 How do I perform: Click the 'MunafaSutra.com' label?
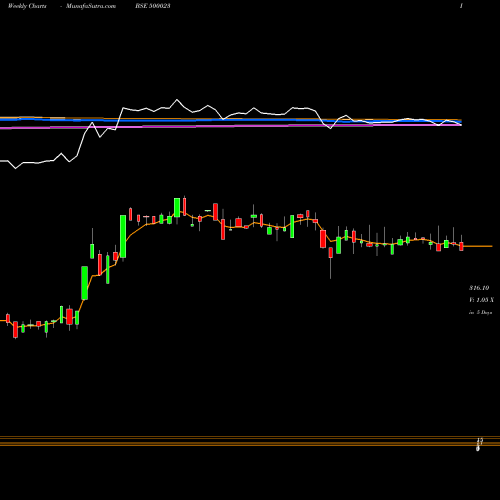pyautogui.click(x=91, y=6)
